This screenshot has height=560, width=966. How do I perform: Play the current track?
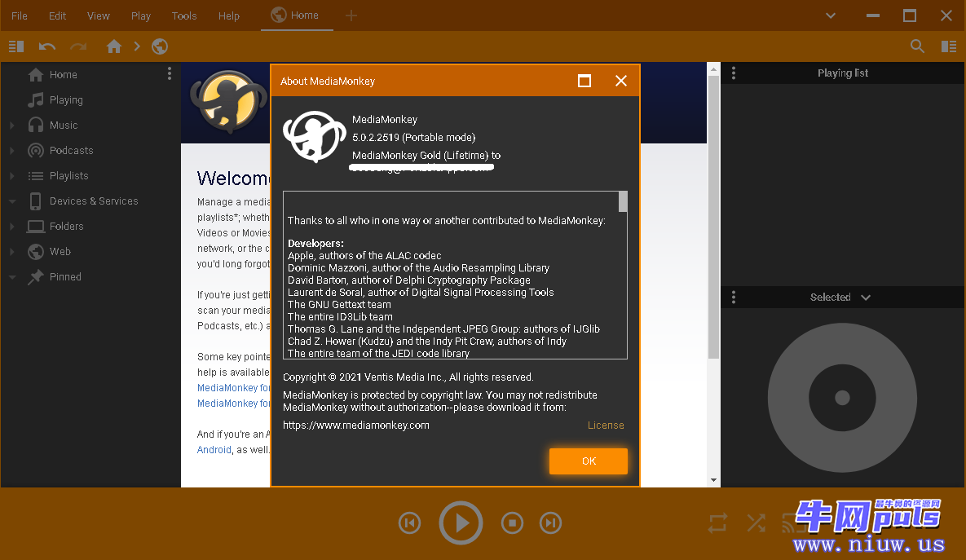click(461, 523)
